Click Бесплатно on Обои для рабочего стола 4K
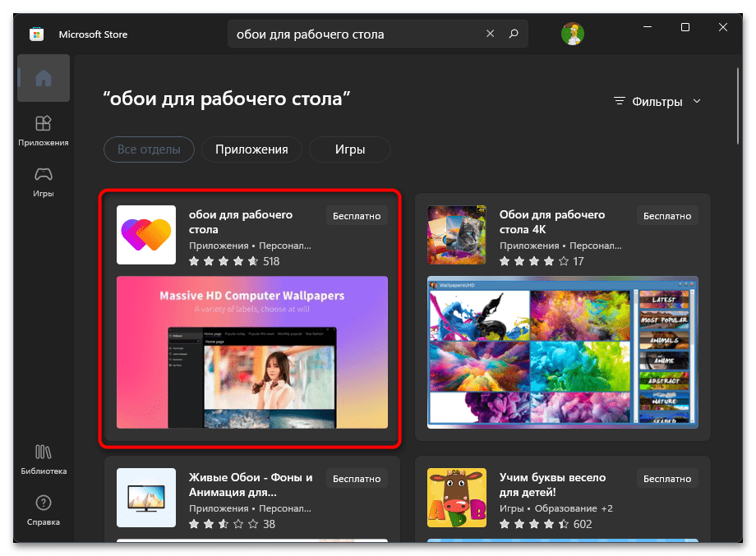 coord(667,216)
